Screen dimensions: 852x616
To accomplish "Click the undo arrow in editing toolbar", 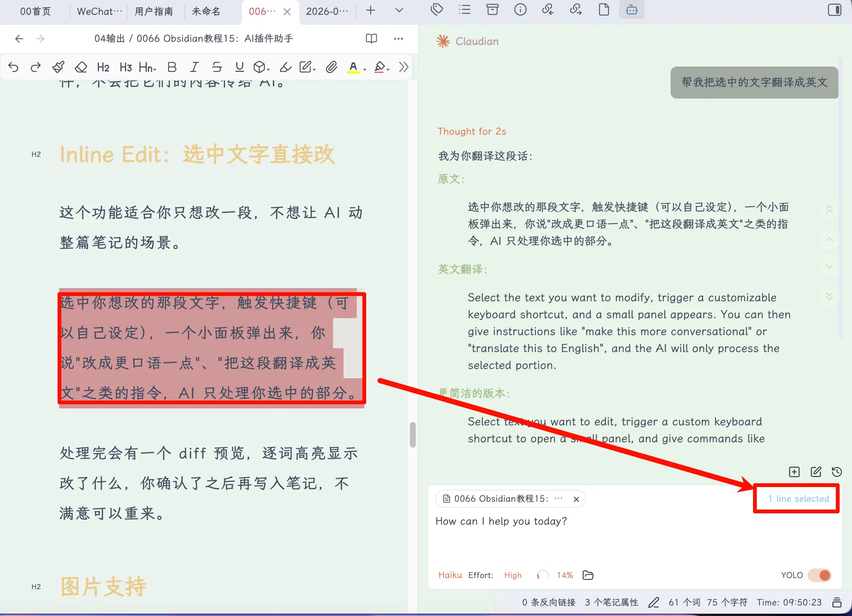I will pos(14,67).
